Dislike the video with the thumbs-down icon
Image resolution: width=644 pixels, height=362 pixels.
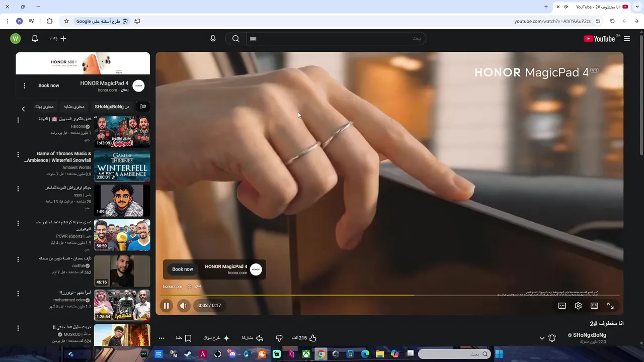click(279, 338)
